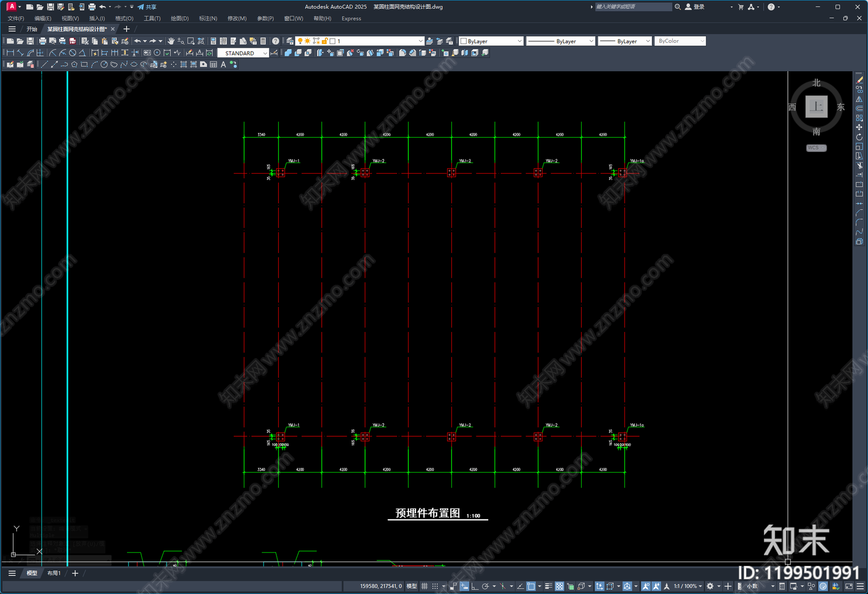Image resolution: width=868 pixels, height=594 pixels.
Task: Click the Pan hand tool icon
Action: coord(171,41)
